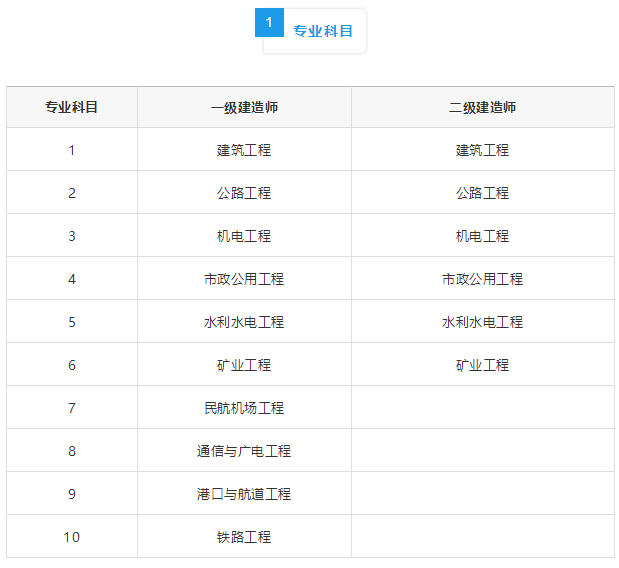Click 建筑工程 in the 二级建造师 column
The image size is (619, 568).
[x=482, y=150]
